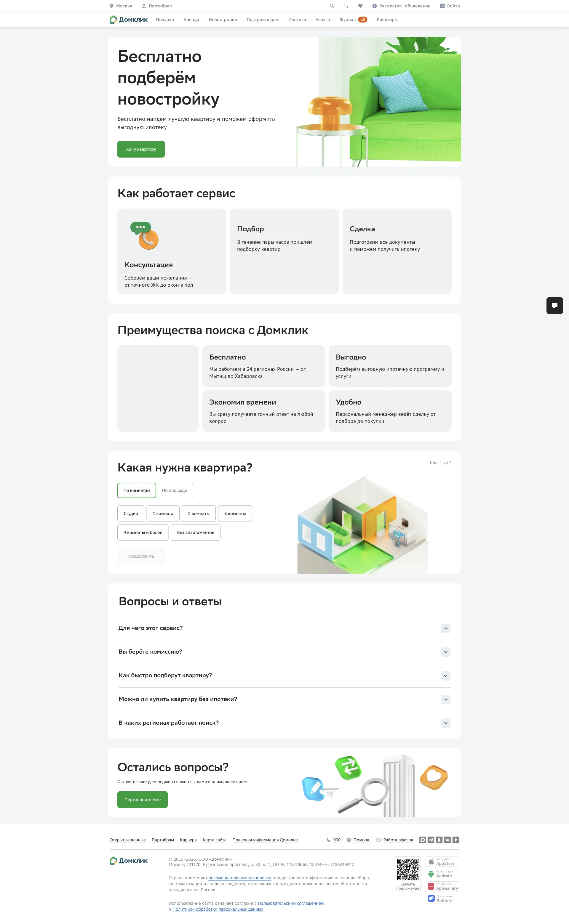
Task: Open the saved searches list icon
Action: tap(346, 6)
